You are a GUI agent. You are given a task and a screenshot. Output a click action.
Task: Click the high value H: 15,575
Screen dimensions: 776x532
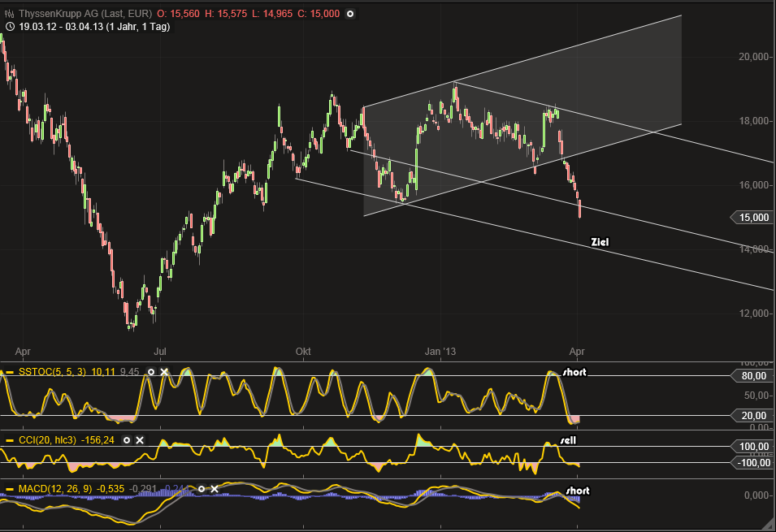(226, 14)
